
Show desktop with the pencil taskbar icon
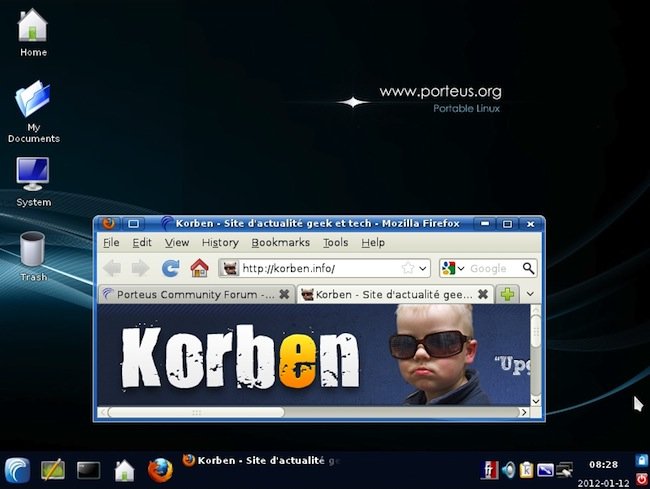pos(53,470)
